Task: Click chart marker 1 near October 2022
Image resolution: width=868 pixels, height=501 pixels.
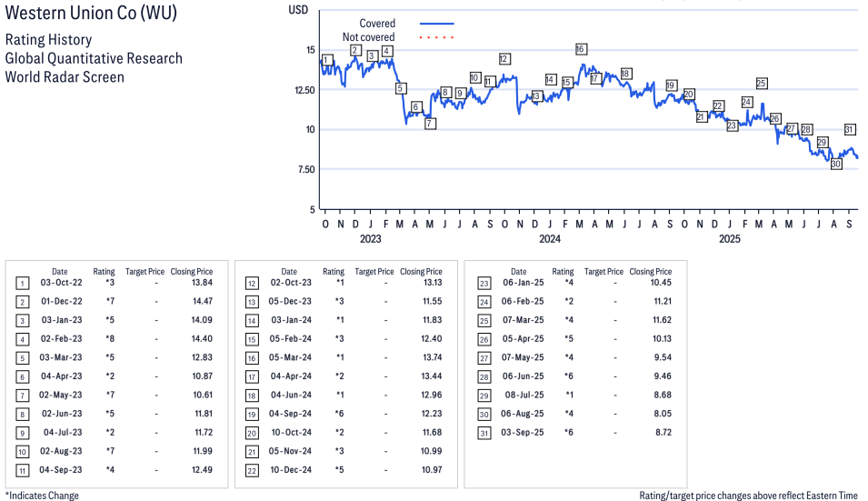Action: [326, 60]
